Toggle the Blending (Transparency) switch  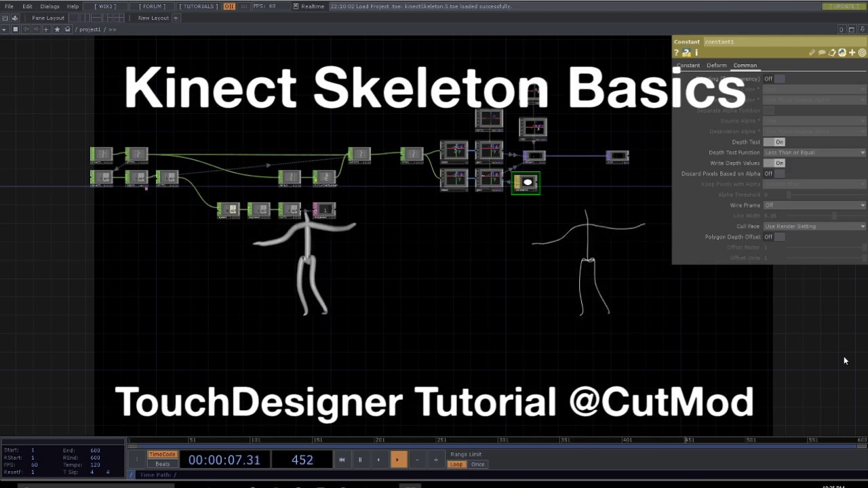tap(774, 79)
